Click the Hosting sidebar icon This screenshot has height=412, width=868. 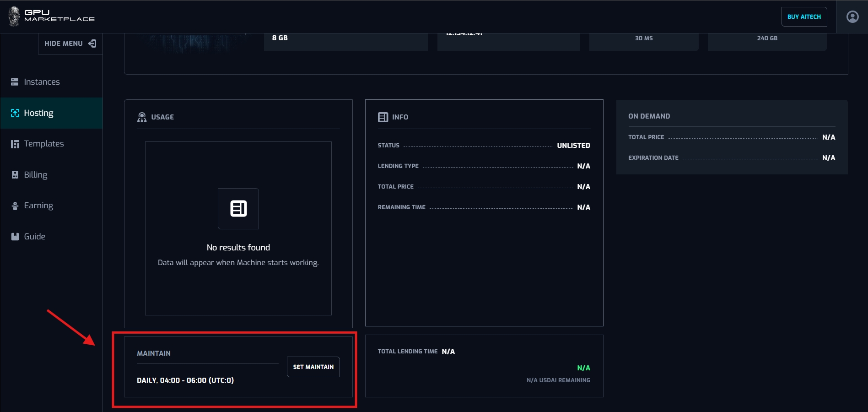click(x=15, y=113)
